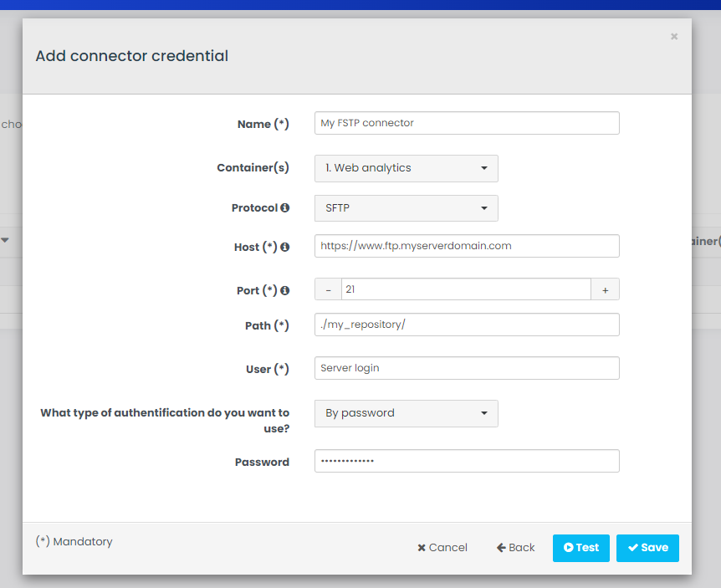Open the Container(s) dropdown

click(406, 168)
